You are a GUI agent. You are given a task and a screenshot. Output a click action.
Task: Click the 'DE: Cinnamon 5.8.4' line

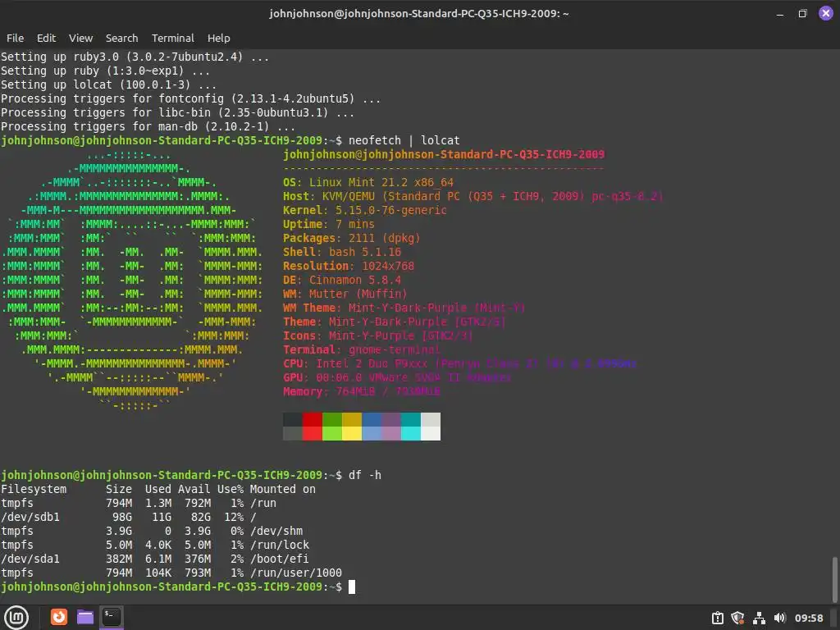tap(342, 280)
